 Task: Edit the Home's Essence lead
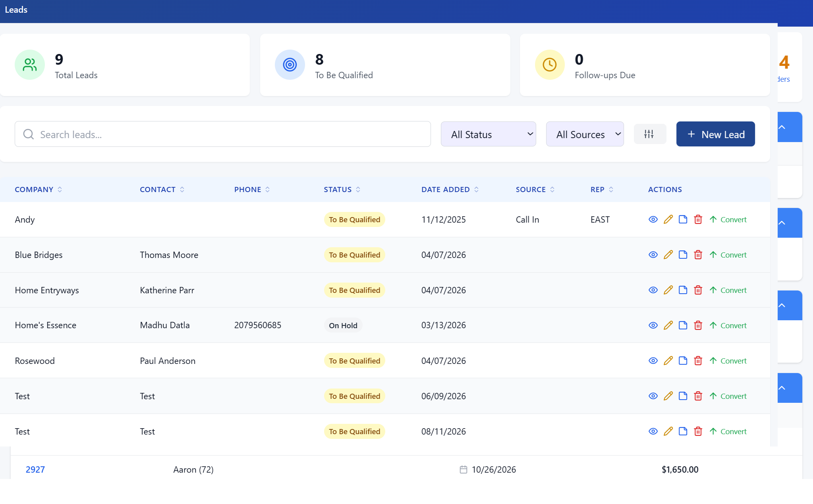pos(668,325)
